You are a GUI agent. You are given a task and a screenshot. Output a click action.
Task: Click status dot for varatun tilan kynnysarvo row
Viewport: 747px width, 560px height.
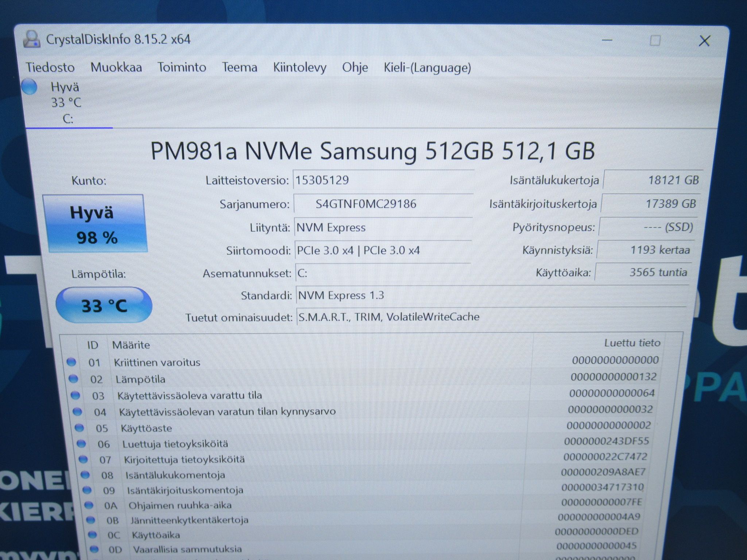click(x=77, y=412)
